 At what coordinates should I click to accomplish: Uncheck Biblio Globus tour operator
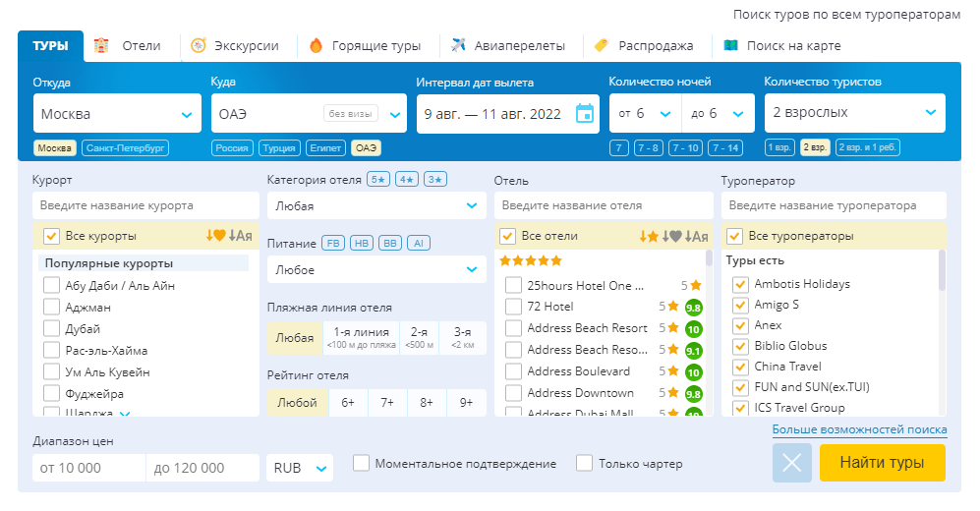click(740, 346)
